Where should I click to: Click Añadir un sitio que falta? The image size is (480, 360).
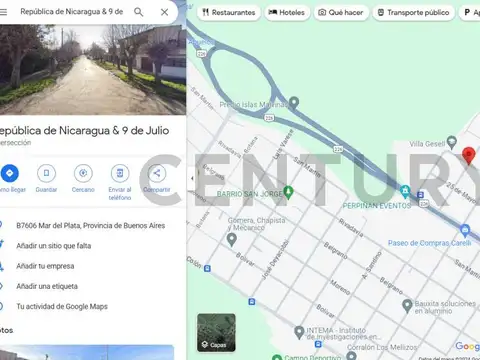click(x=54, y=246)
